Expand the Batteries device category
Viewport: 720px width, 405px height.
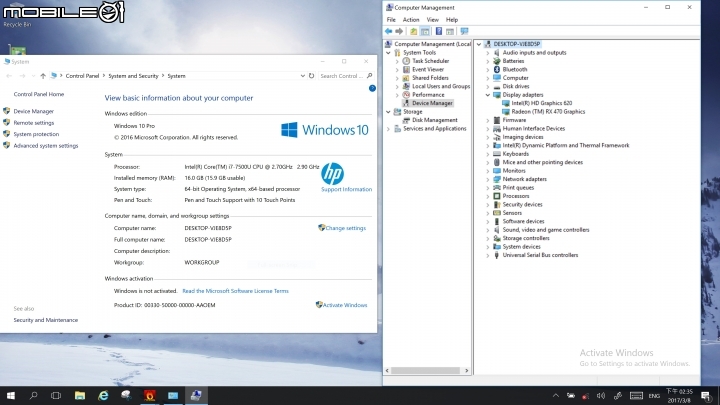(x=488, y=61)
